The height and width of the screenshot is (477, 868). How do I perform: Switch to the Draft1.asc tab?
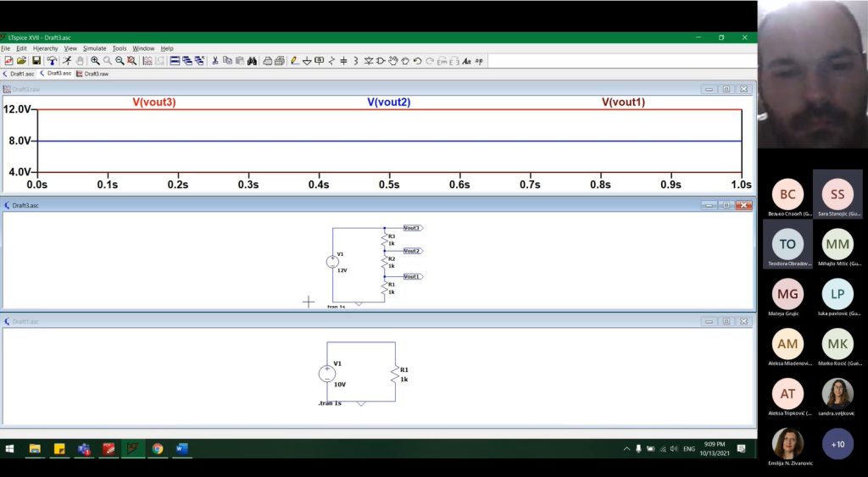pos(19,74)
